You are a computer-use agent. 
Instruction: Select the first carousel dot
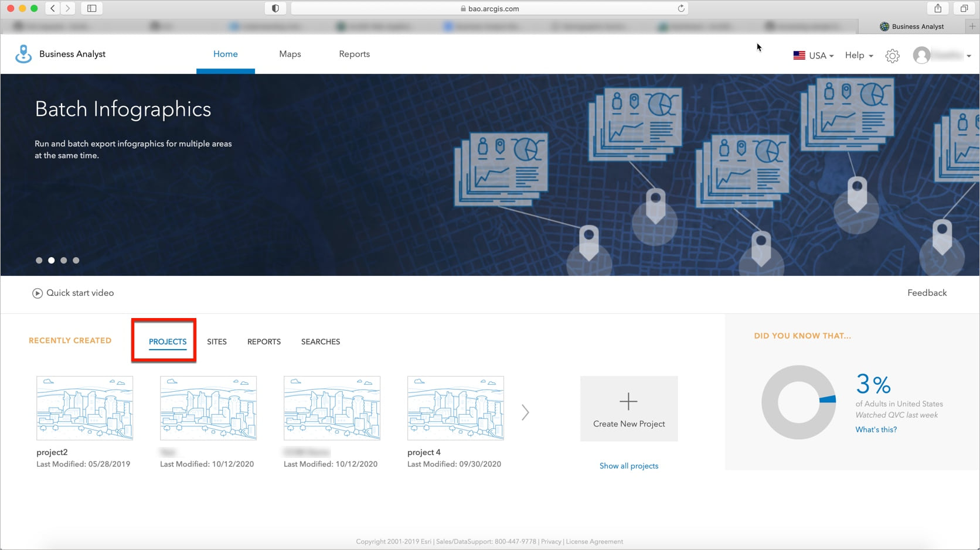pyautogui.click(x=39, y=260)
